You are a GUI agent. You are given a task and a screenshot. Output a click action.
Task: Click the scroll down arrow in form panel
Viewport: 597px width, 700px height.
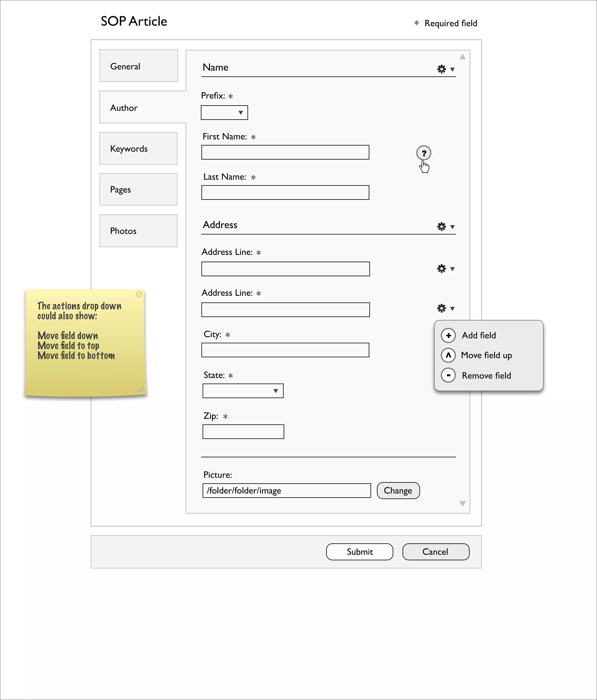463,504
